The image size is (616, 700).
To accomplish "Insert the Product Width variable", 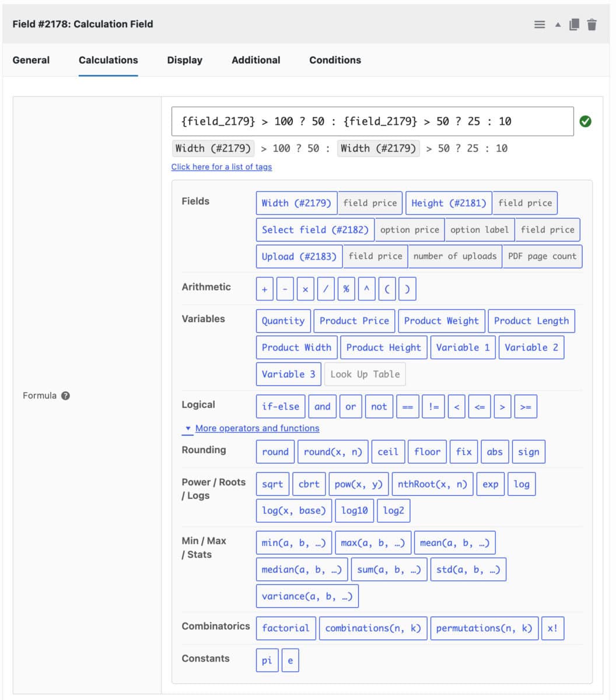I will [296, 348].
